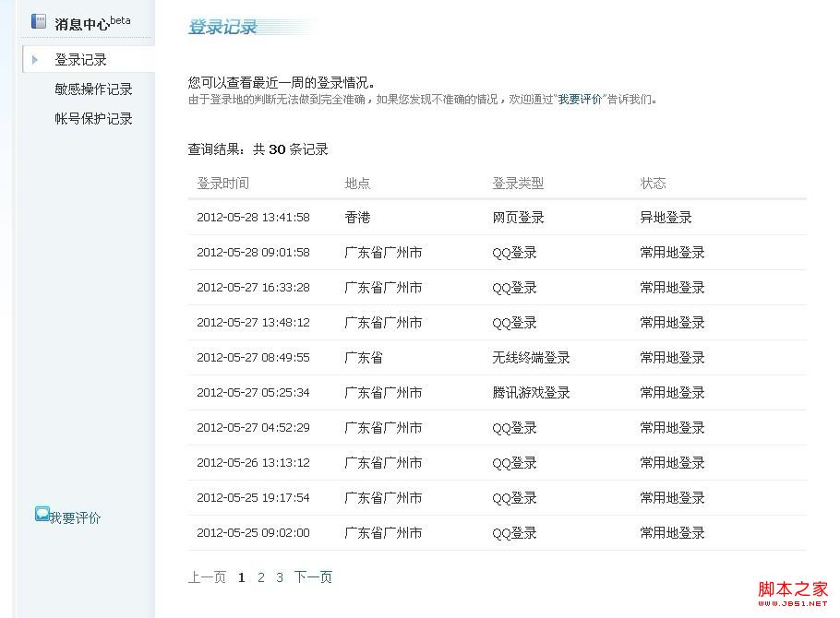Click 我要评价 link in the sidebar

(x=75, y=517)
